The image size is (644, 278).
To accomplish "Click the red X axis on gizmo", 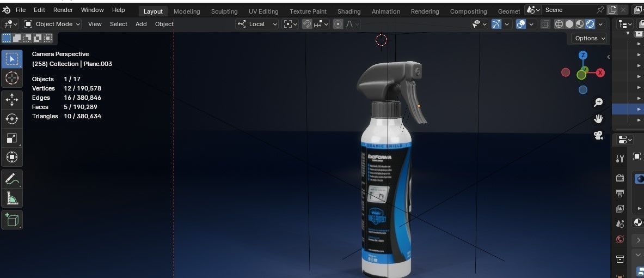I will click(x=600, y=73).
